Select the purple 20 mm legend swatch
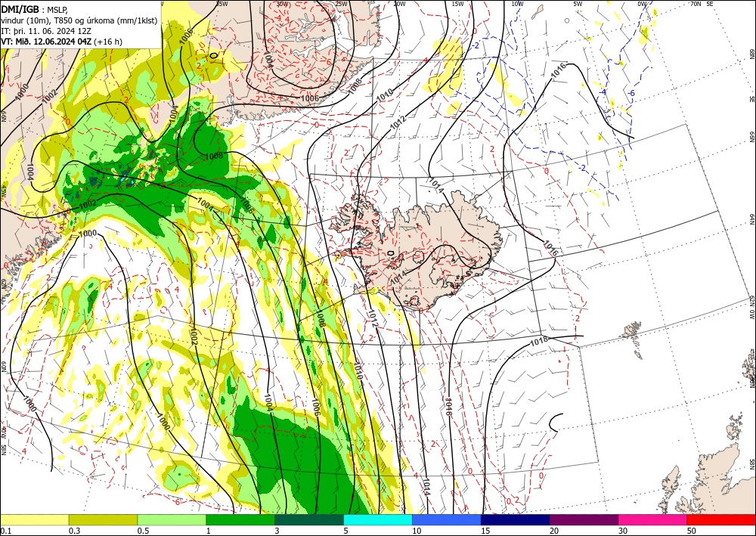Viewport: 756px width, 536px height. pos(584,519)
